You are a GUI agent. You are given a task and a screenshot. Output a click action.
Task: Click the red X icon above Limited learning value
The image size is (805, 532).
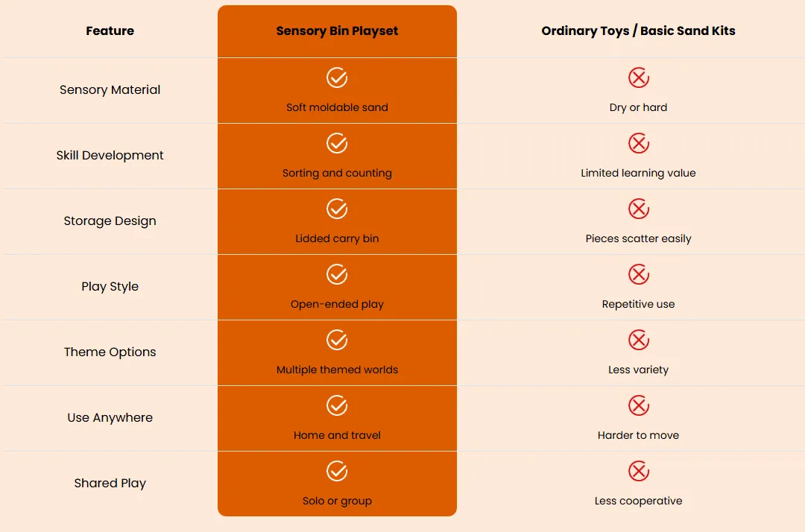pos(639,143)
